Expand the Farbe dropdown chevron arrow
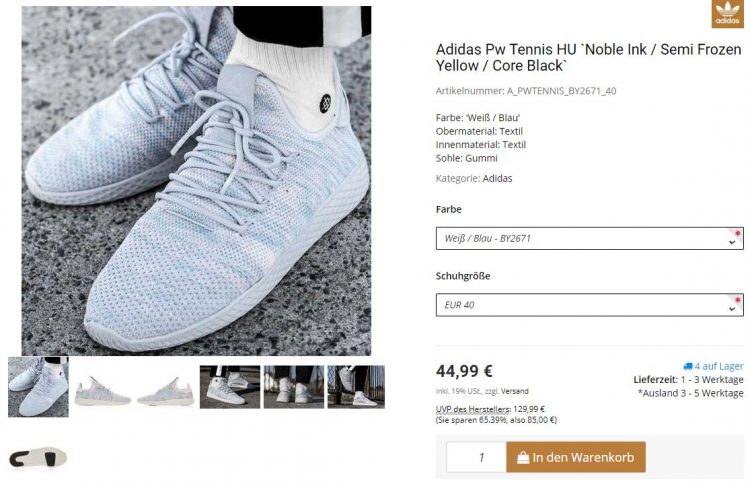750x486 pixels. [x=732, y=243]
